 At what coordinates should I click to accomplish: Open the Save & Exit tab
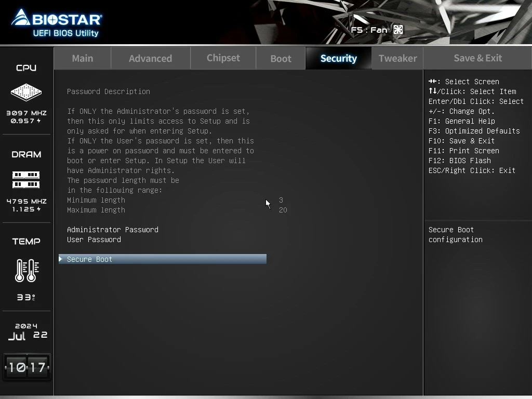click(477, 58)
